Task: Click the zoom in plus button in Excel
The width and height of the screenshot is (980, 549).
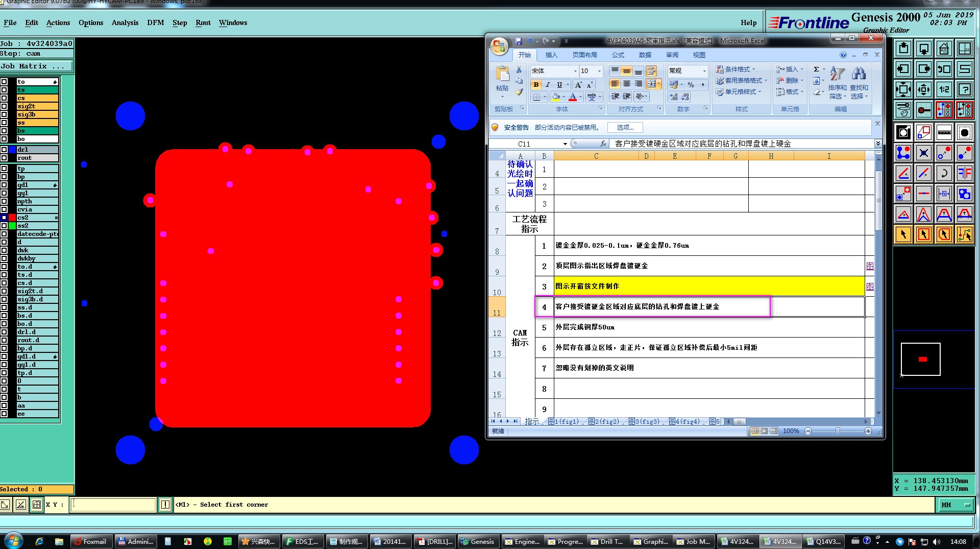Action: coord(868,431)
